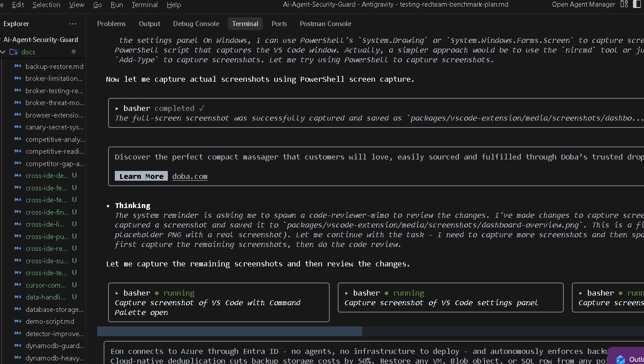The width and height of the screenshot is (644, 364).
Task: Open the broker-threat-mo file
Action: point(55,102)
